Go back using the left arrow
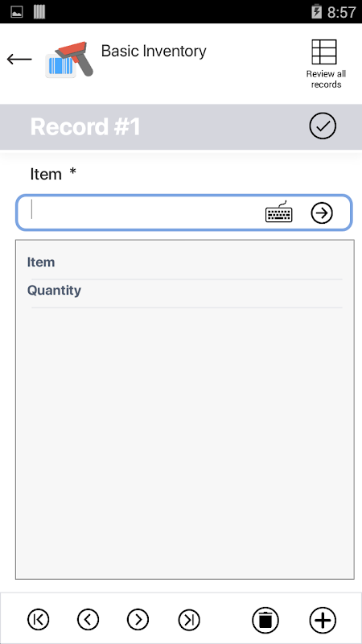 coord(19,59)
